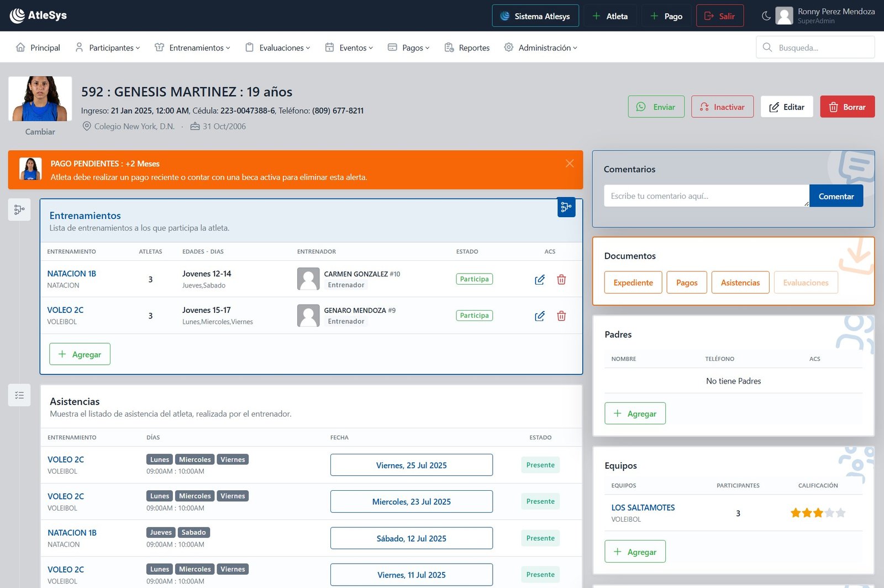Click the training hierarchy sidebar icon
Viewport: 884px width, 588px height.
click(x=19, y=209)
